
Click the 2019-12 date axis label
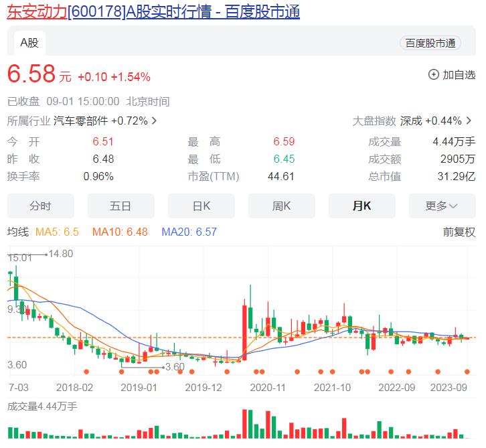(204, 388)
